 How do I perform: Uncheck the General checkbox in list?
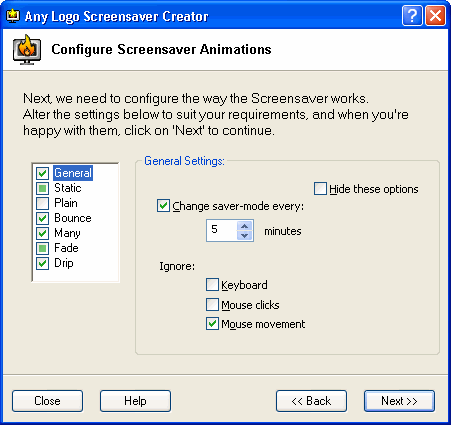43,173
